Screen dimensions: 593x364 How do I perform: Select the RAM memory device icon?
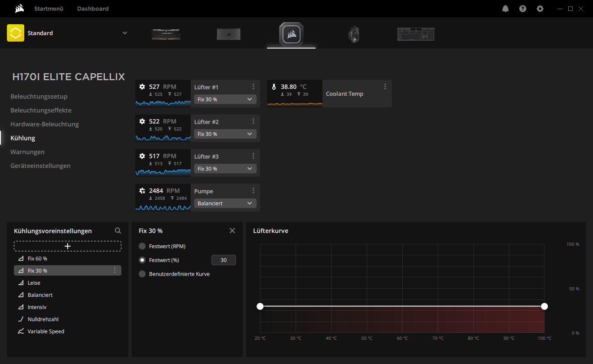pyautogui.click(x=166, y=34)
